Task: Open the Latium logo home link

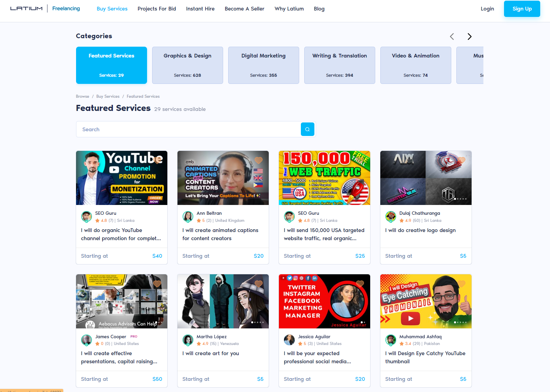Action: click(26, 8)
